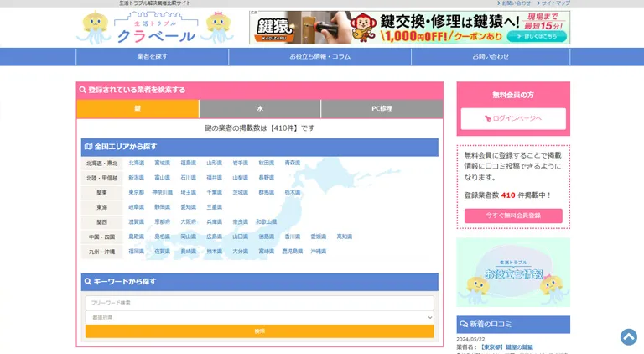Click the orange 検索 button
644x354 pixels.
click(260, 331)
